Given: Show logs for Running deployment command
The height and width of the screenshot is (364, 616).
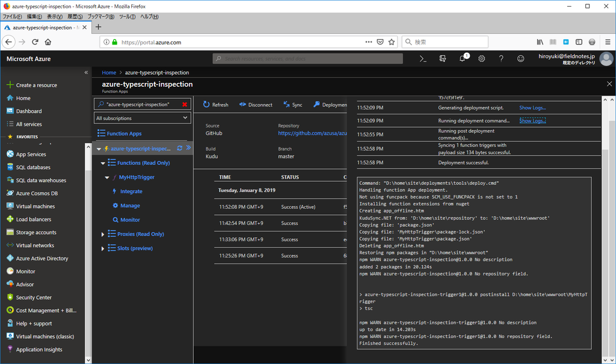Looking at the screenshot, I should tap(532, 121).
